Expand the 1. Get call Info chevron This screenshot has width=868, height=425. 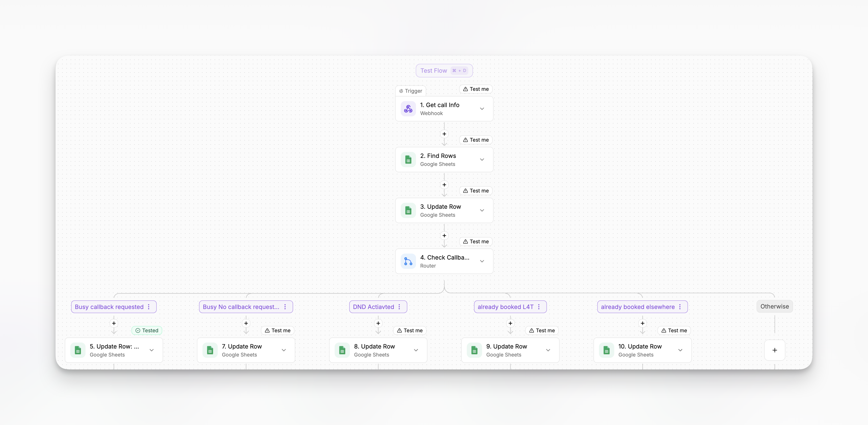(482, 109)
